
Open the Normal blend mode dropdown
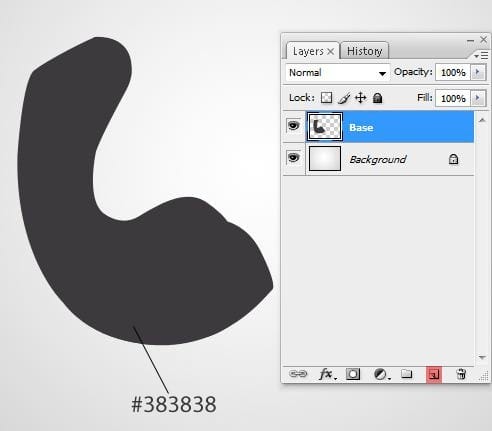pyautogui.click(x=337, y=73)
